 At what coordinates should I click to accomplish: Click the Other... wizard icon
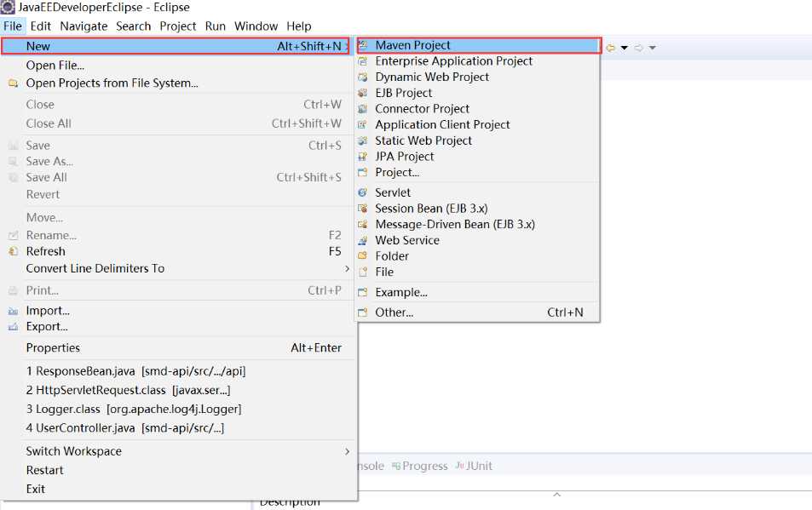pyautogui.click(x=362, y=312)
